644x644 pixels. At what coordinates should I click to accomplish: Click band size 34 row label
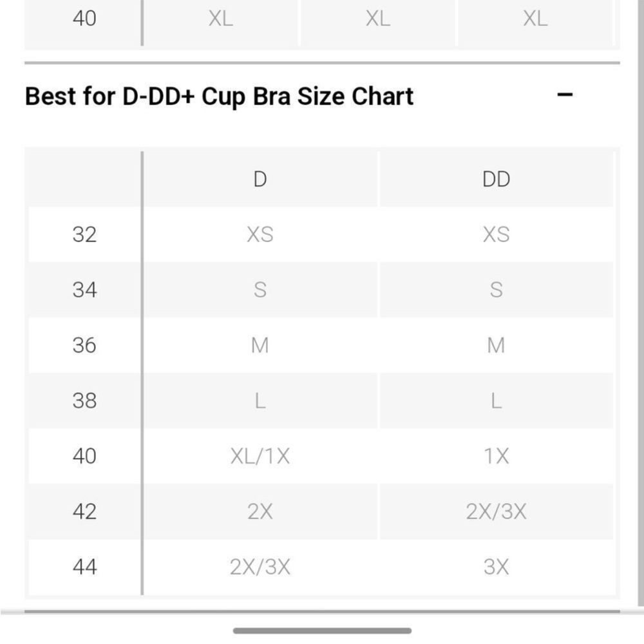point(84,290)
